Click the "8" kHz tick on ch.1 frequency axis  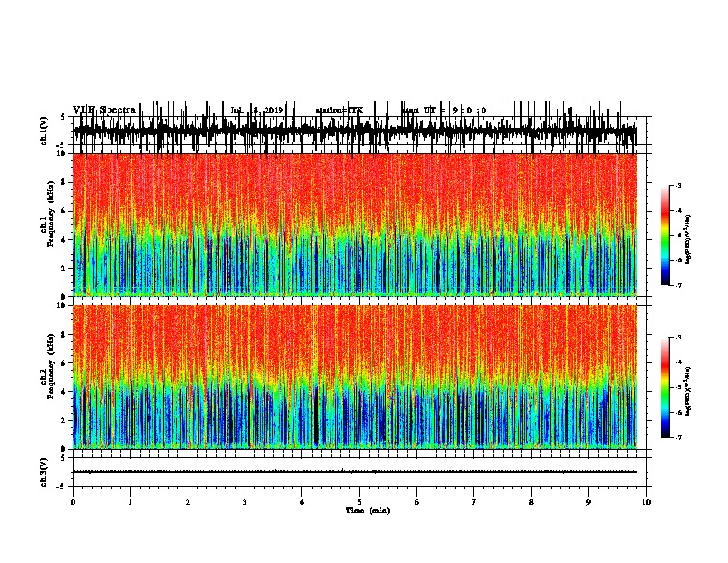tap(63, 182)
